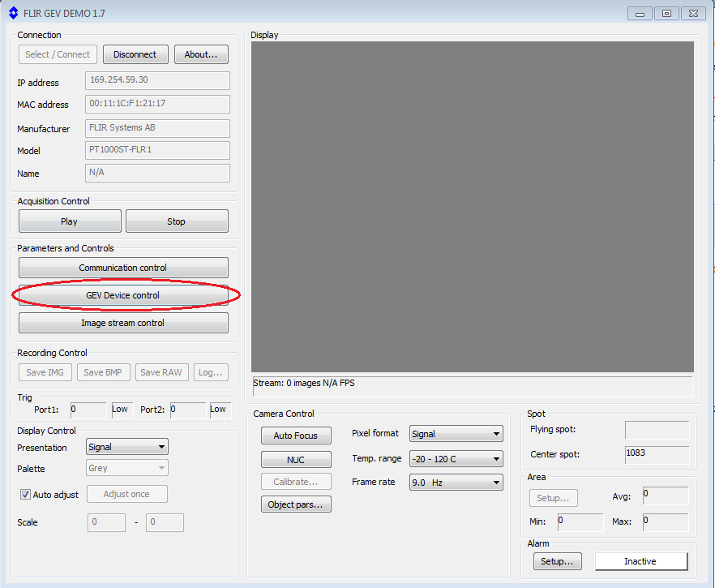Viewport: 715px width, 588px height.
Task: Click the Save BMP button
Action: tap(104, 372)
